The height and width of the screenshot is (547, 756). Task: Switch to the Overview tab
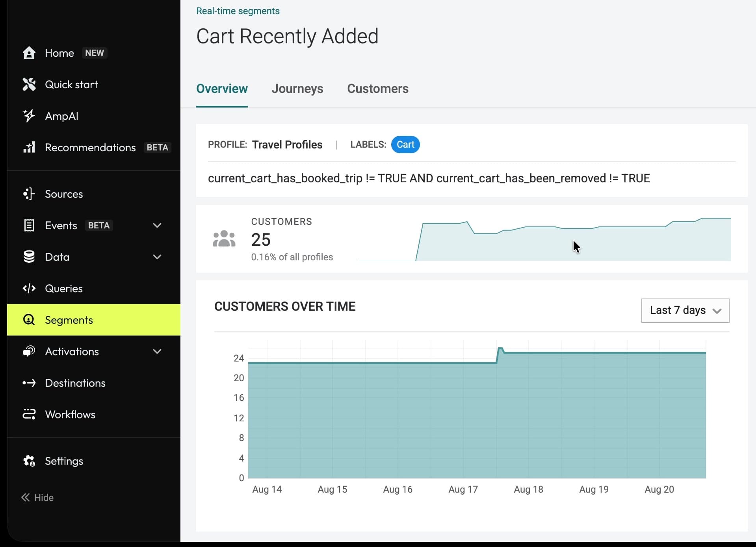(222, 89)
